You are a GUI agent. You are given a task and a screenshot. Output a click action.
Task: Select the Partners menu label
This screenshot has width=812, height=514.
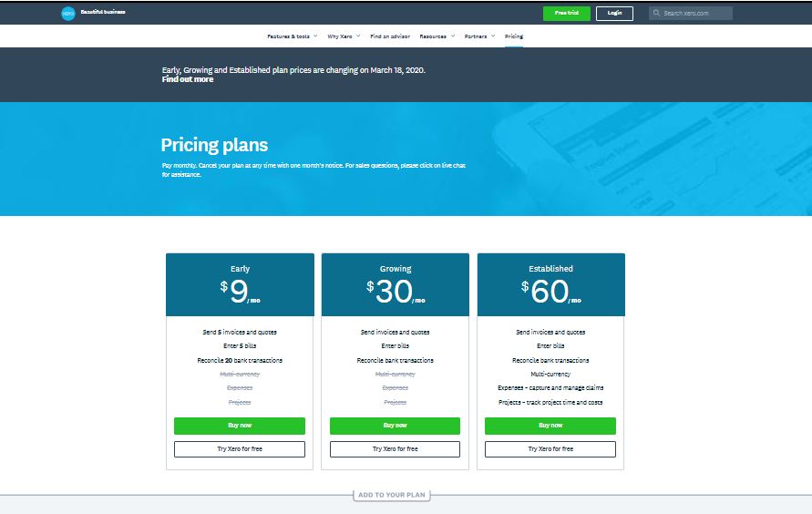tap(476, 36)
